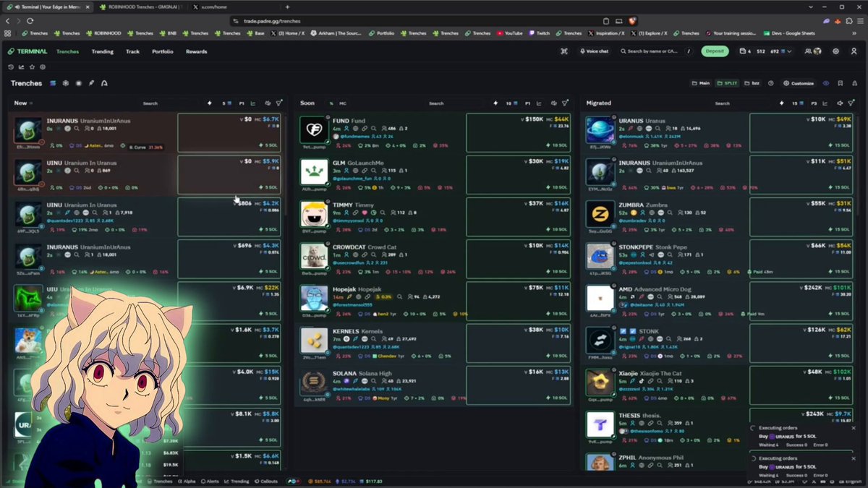Click the star favorites icon under TERMINAL
Screen dimensions: 868x488
click(33, 67)
